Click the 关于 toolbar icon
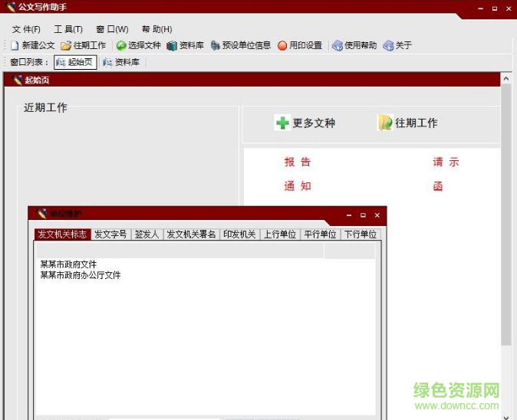Viewport: 517px width, 420px height. pyautogui.click(x=388, y=46)
